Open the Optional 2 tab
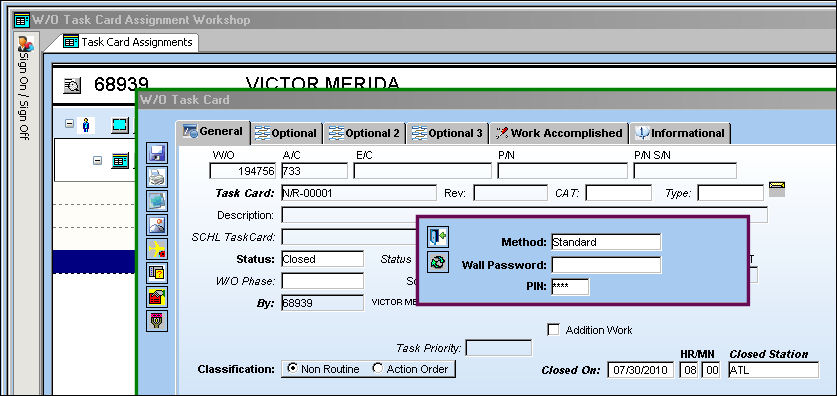The width and height of the screenshot is (837, 396). tap(365, 133)
